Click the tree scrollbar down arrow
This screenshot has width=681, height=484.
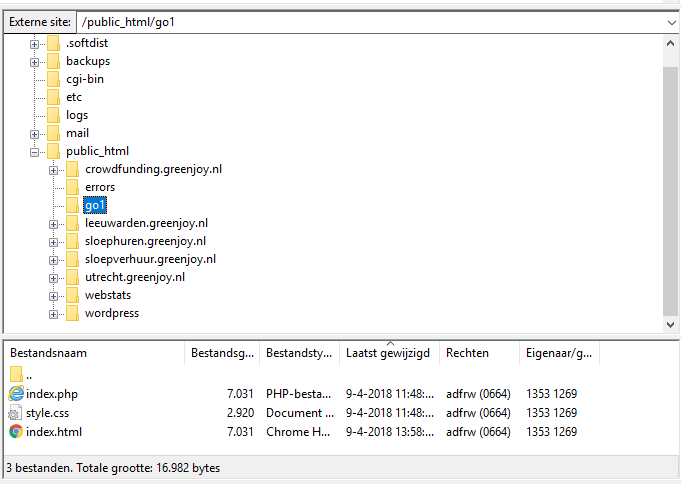[x=671, y=325]
